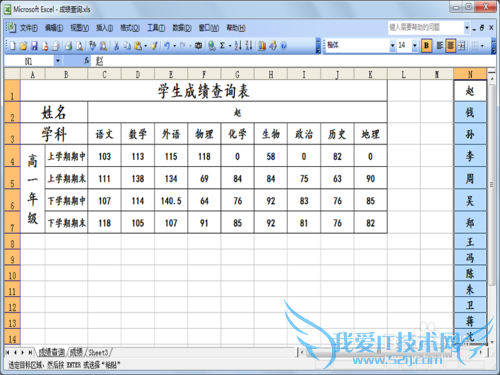Viewport: 500px width, 375px height.
Task: Activate the Format Painter brush
Action: (x=154, y=46)
